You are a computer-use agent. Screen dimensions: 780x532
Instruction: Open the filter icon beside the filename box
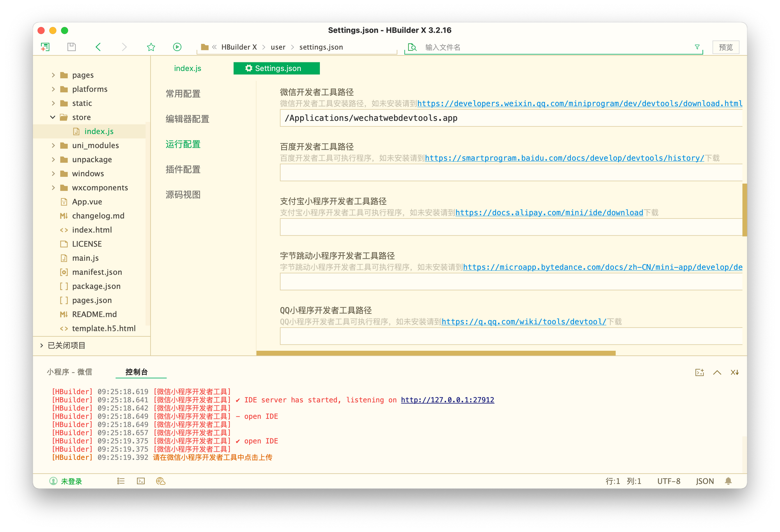tap(697, 47)
